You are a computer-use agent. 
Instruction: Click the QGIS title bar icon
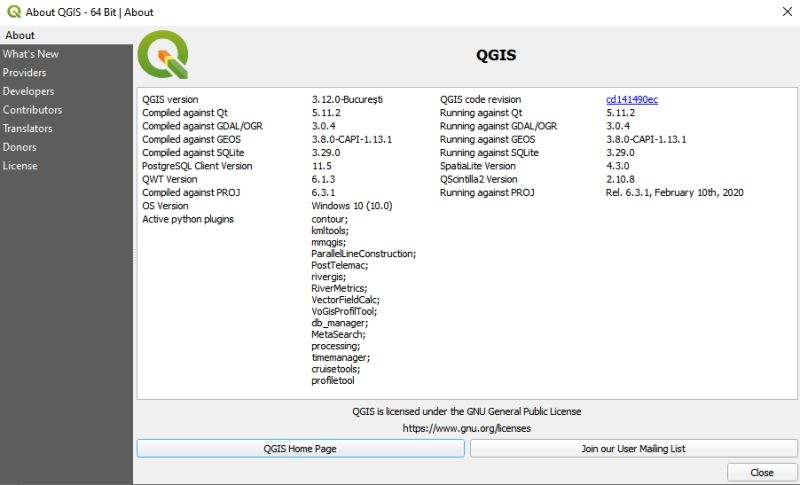pyautogui.click(x=14, y=12)
